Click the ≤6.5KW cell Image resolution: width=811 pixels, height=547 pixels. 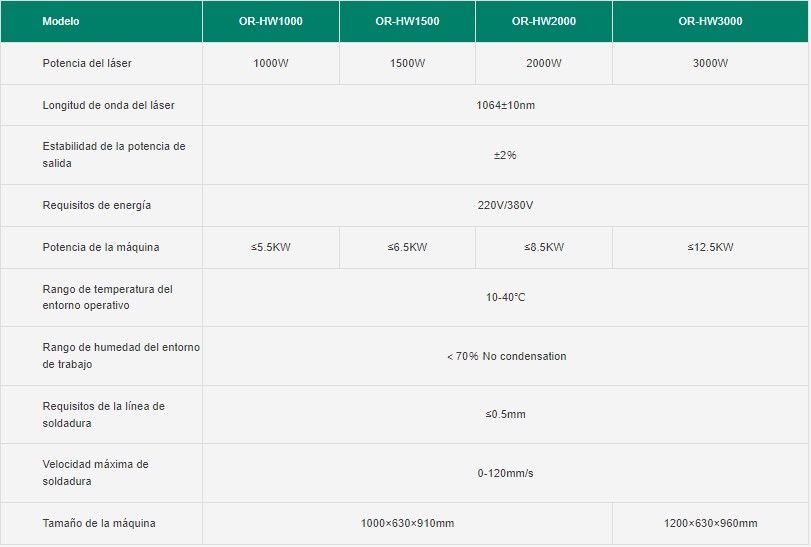click(408, 247)
